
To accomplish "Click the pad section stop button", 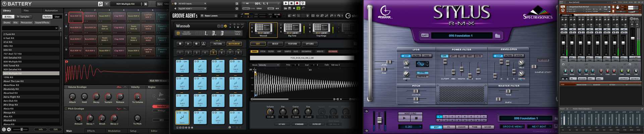I will pos(180,44).
